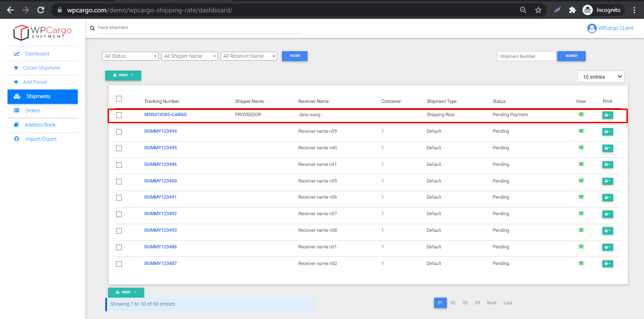Select the checkbox for DUMMY123487 row
This screenshot has width=644, height=319.
tap(119, 264)
